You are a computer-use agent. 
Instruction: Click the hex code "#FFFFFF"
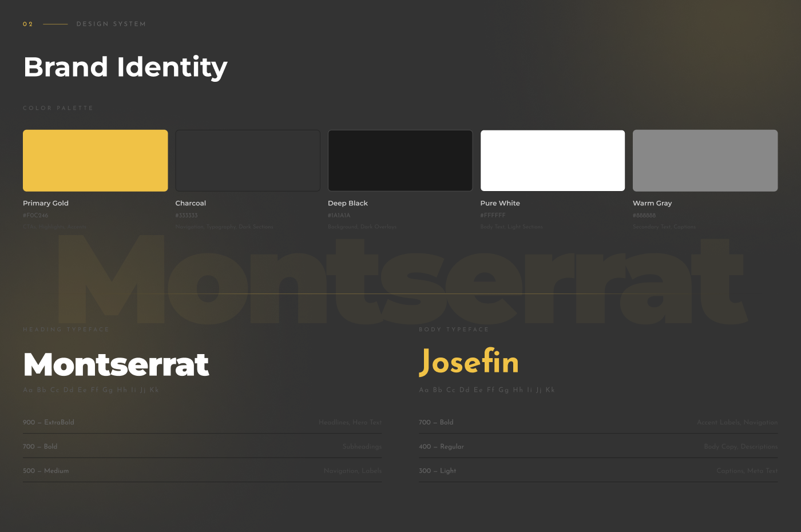point(493,216)
